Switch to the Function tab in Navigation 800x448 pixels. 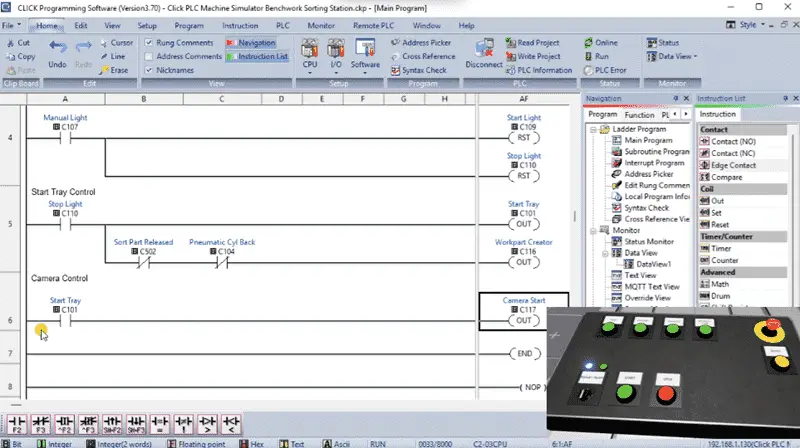click(x=639, y=115)
